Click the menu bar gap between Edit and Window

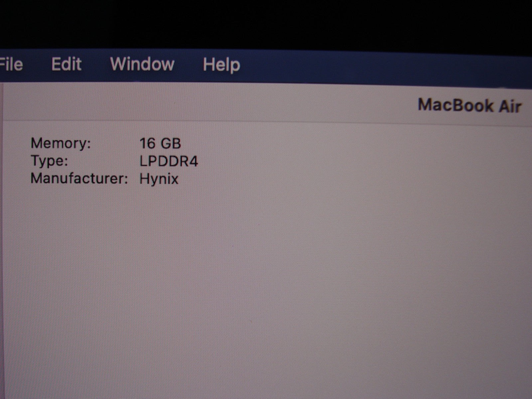(x=96, y=64)
